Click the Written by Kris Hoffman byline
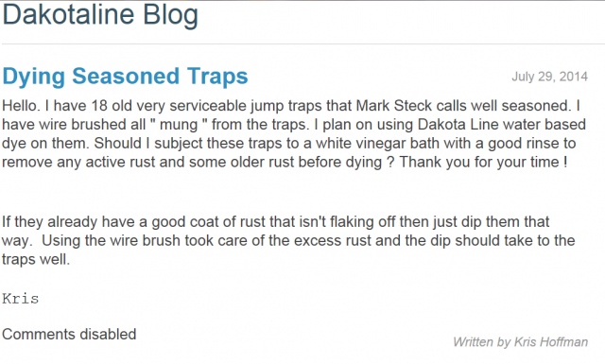This screenshot has width=605, height=364. 520,342
